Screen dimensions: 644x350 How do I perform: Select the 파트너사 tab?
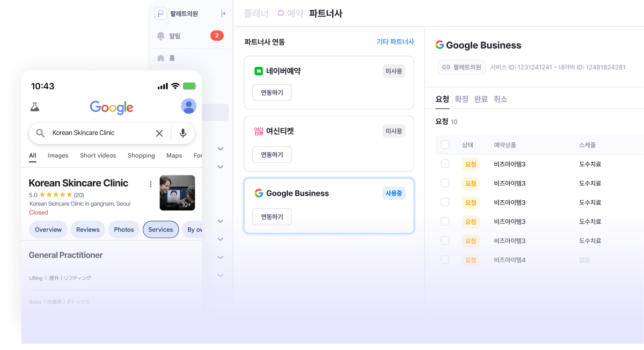click(326, 14)
